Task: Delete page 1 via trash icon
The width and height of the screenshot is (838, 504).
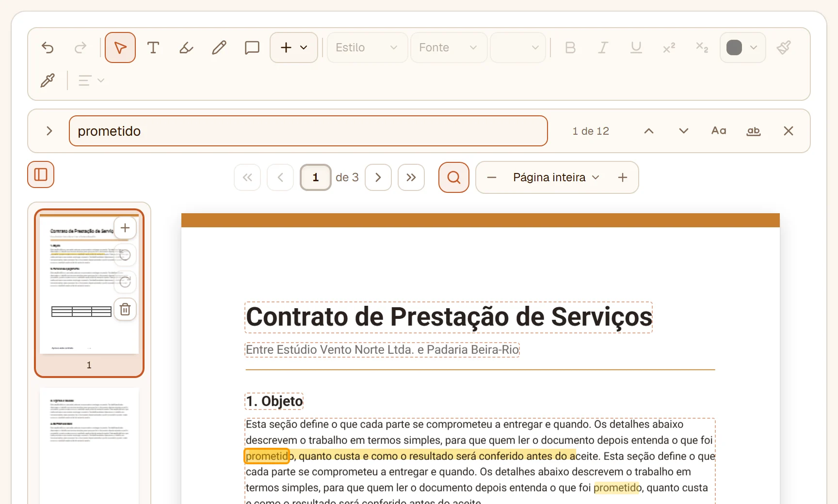Action: click(125, 309)
